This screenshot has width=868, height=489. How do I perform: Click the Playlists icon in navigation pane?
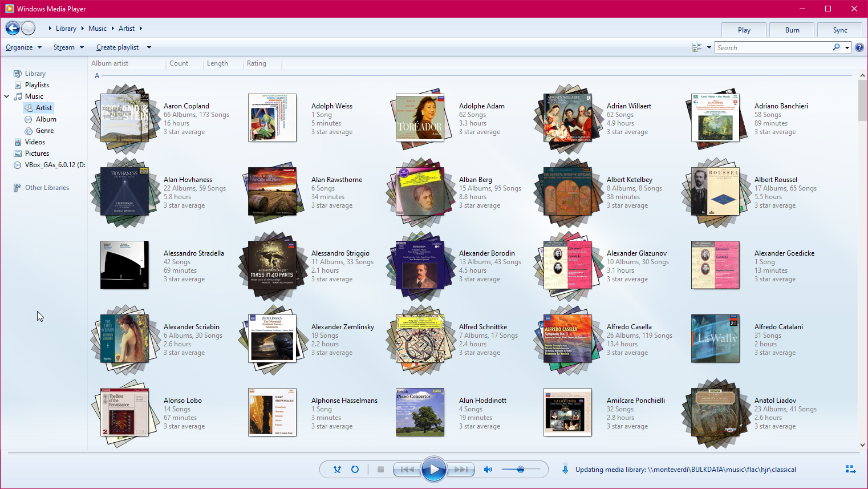(18, 85)
